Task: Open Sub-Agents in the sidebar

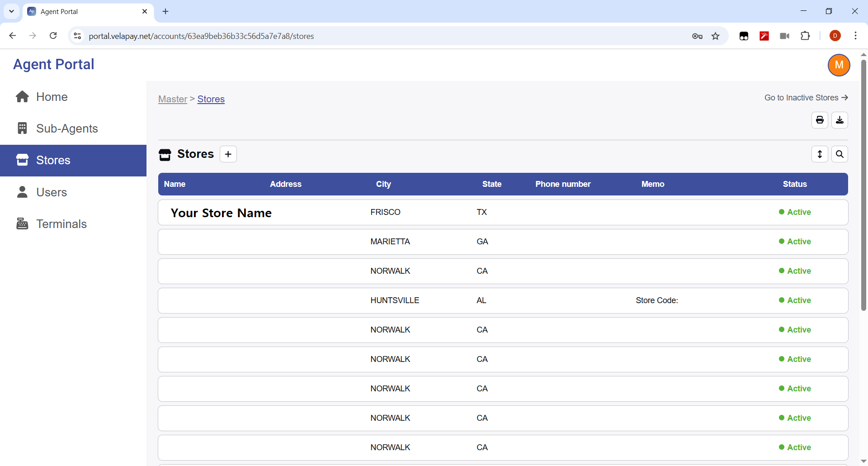Action: tap(73, 128)
